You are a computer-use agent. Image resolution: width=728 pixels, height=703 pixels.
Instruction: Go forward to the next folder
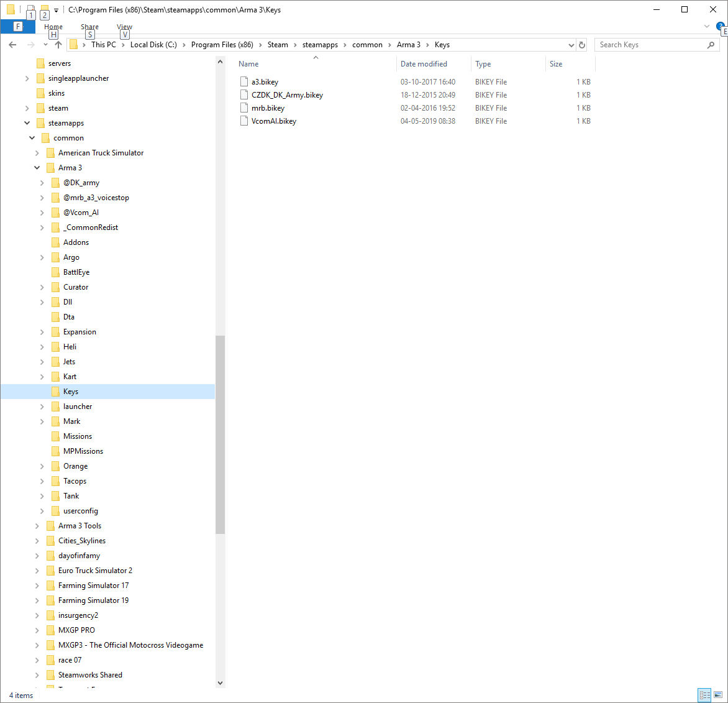coord(30,45)
